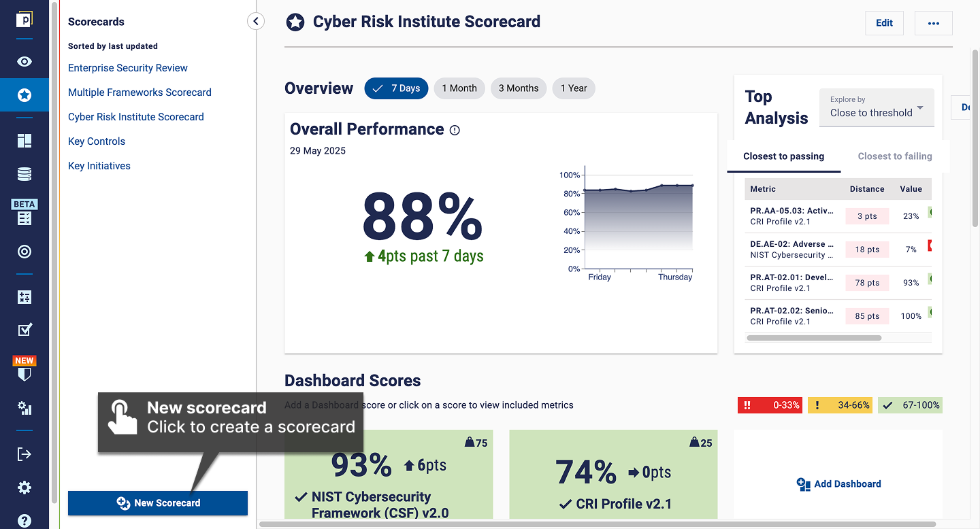Click the Metric column header

pyautogui.click(x=763, y=189)
